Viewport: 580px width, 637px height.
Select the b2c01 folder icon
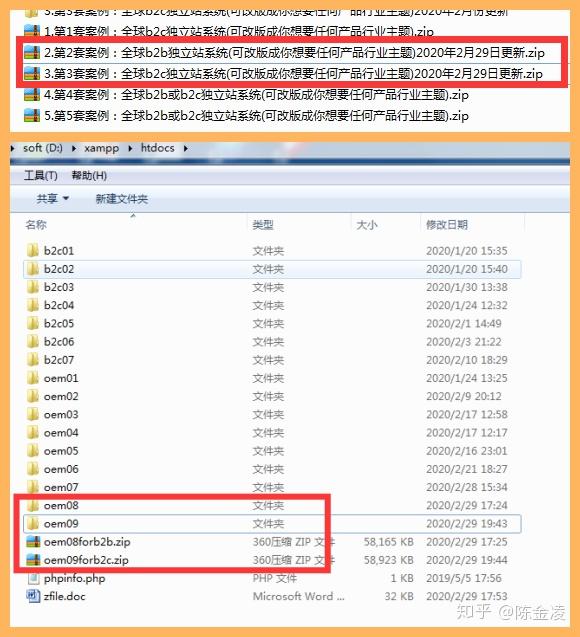(x=32, y=251)
